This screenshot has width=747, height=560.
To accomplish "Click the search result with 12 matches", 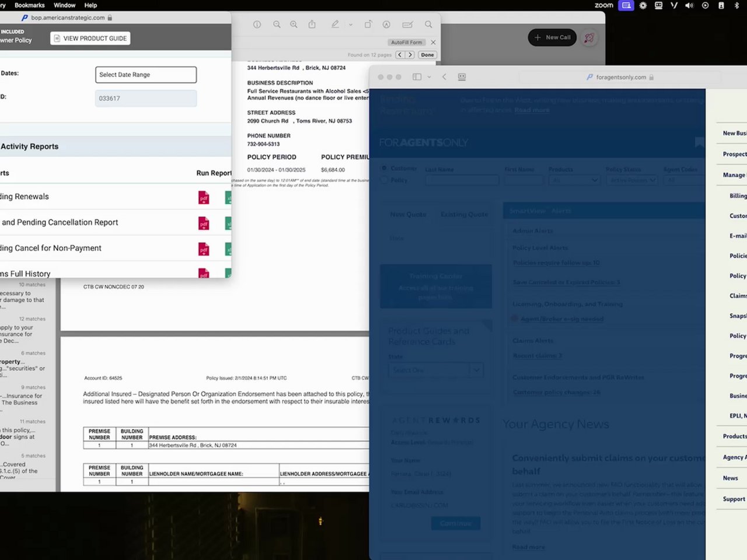I will coord(23,330).
